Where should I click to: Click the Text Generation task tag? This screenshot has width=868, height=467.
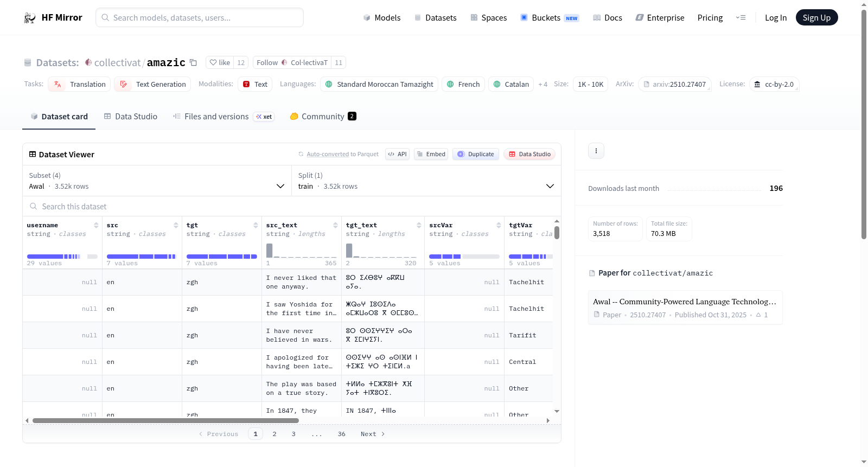pyautogui.click(x=152, y=84)
